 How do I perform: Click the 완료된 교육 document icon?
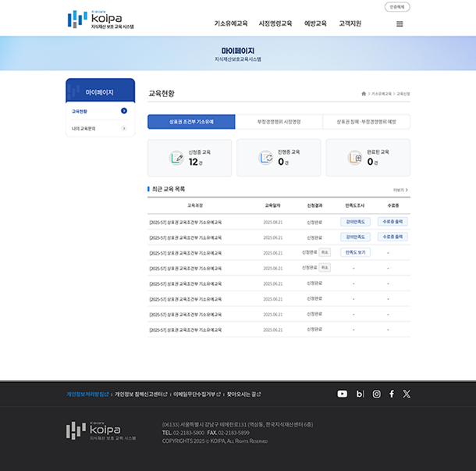(x=356, y=158)
